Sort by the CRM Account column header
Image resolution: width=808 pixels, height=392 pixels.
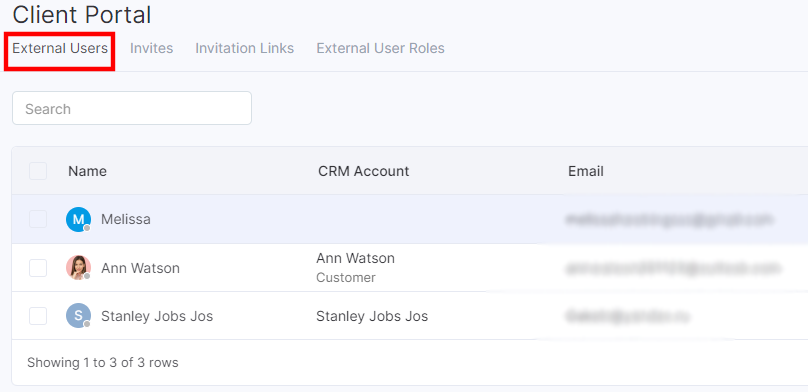[363, 171]
